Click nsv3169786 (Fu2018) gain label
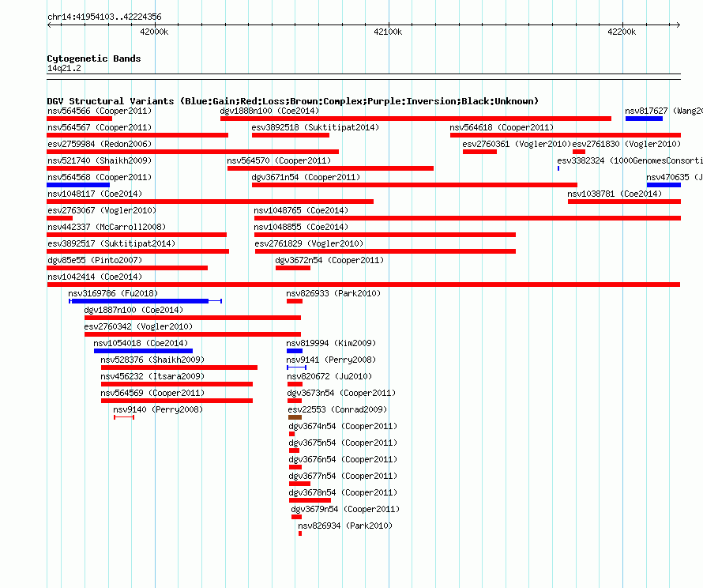Screen dimensions: 703x588 (x=113, y=293)
